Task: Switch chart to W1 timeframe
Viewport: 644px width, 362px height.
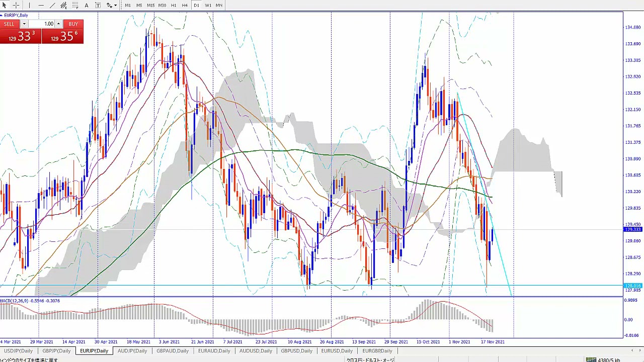Action: coord(208,5)
